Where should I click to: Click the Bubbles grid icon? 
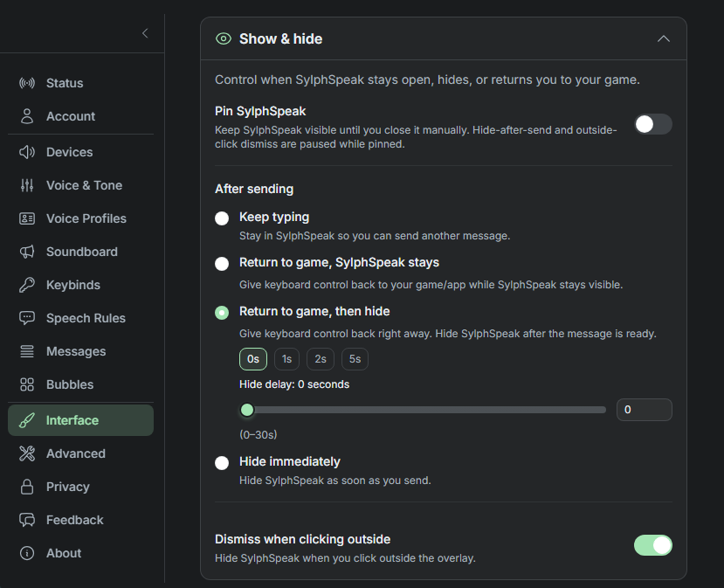[27, 384]
